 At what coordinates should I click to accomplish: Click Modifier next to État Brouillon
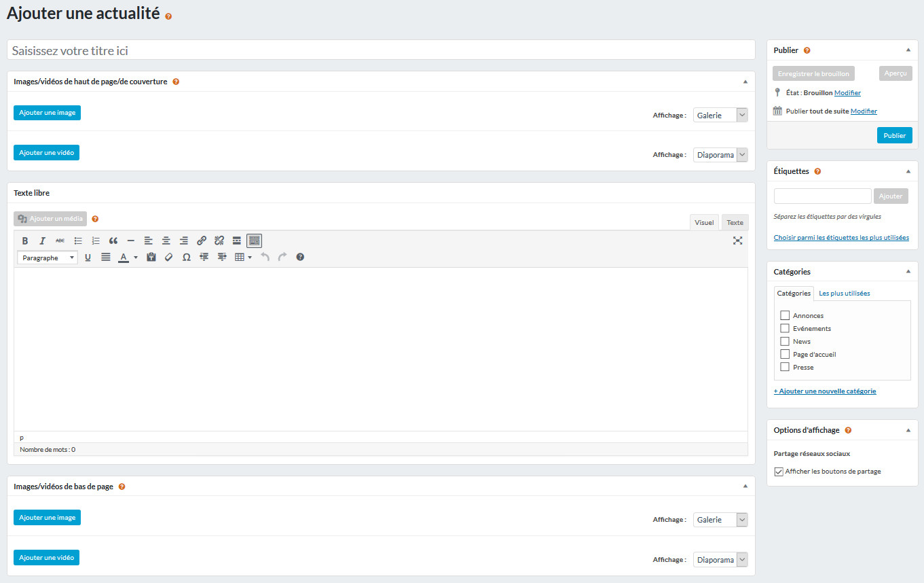(847, 93)
